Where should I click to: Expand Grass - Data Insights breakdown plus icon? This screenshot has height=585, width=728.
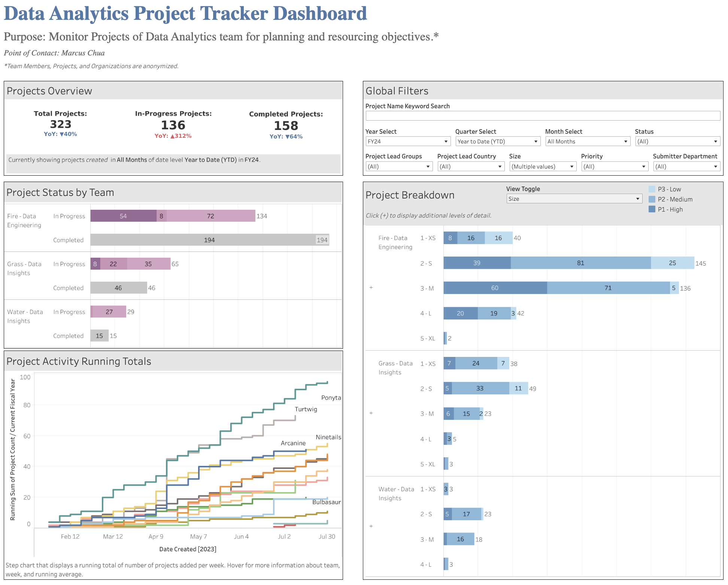[371, 413]
